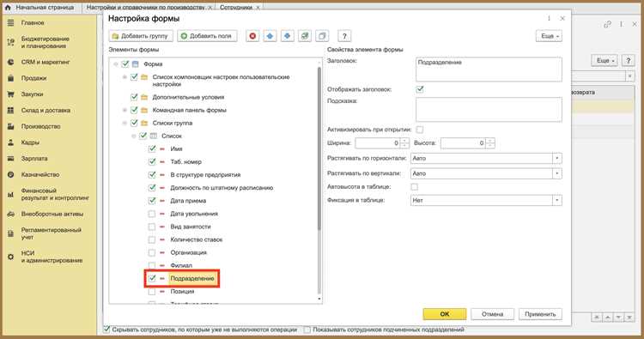Click the Заголовок text field
644x339 pixels.
point(489,70)
